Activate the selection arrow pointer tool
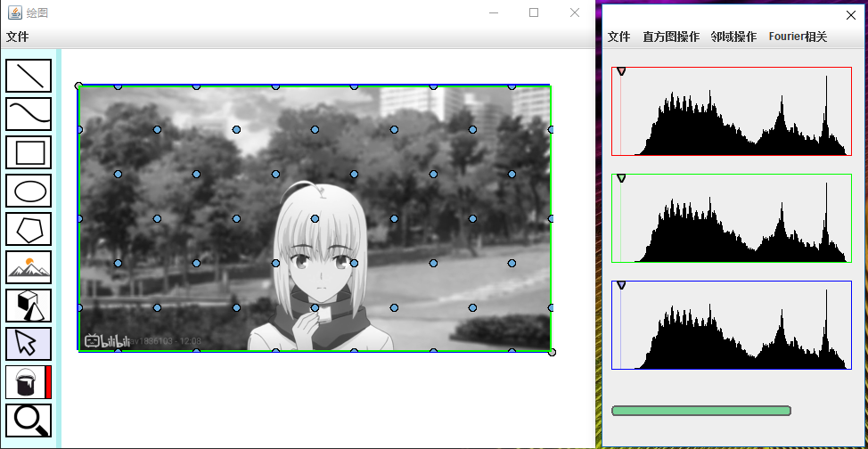Viewport: 868px width, 449px height. tap(29, 343)
